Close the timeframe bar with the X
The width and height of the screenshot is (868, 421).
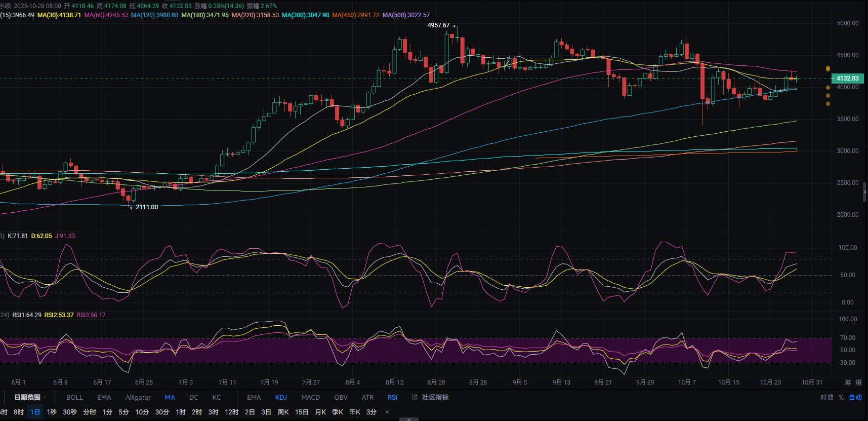[387, 412]
